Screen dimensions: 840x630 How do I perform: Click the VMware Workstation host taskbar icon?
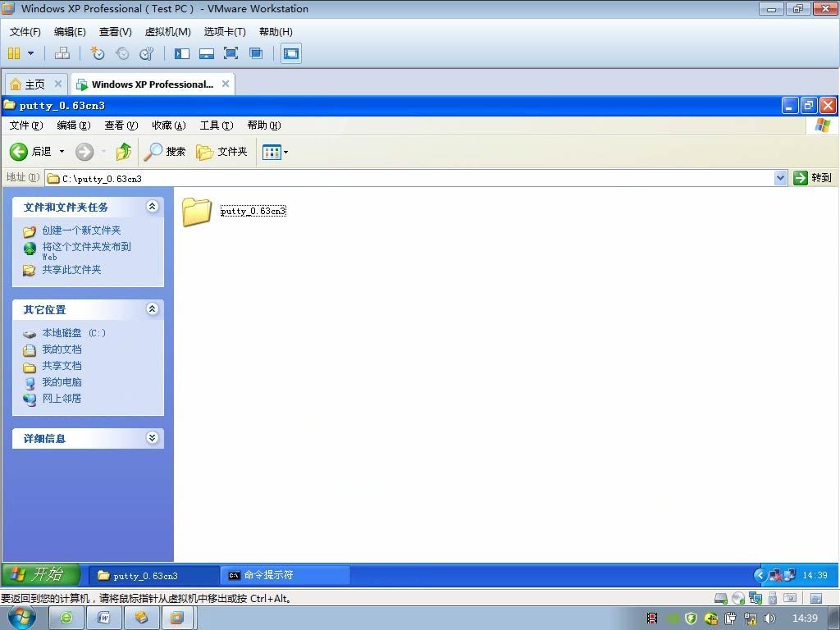(x=178, y=619)
